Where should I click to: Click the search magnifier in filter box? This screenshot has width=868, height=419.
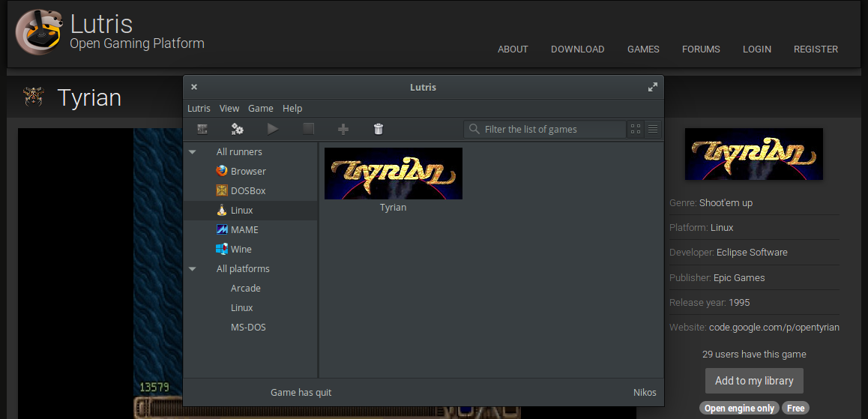tap(474, 129)
